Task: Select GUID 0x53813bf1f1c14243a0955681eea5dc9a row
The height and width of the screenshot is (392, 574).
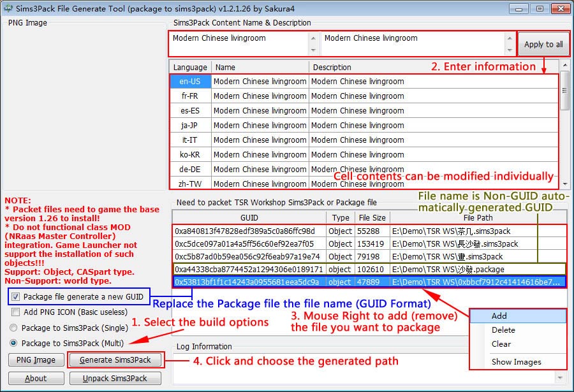Action: (x=369, y=282)
